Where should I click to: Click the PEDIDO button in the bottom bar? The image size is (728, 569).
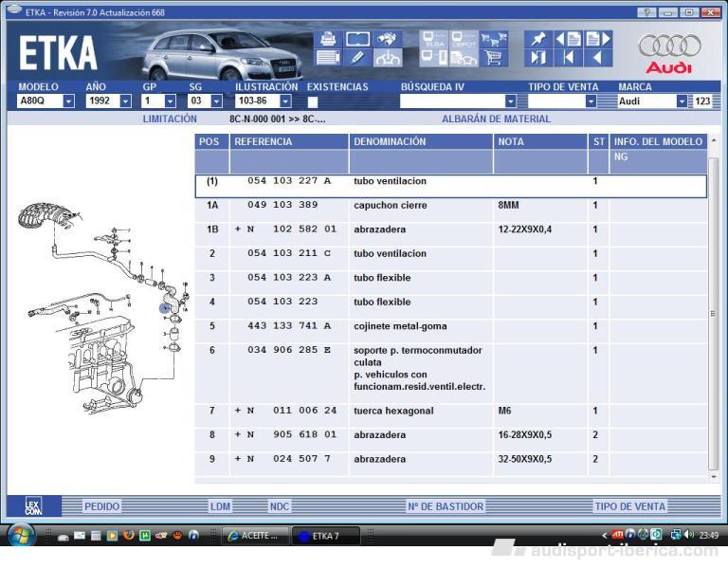point(101,506)
